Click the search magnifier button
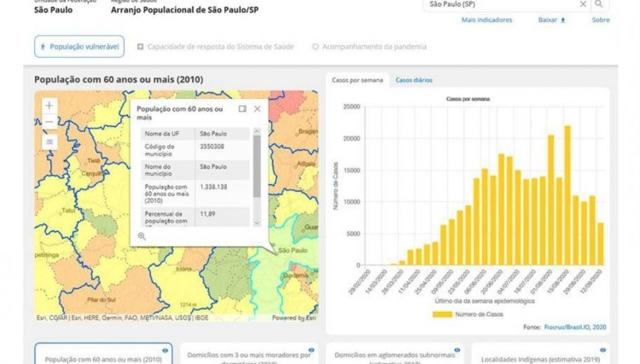The image size is (640, 364). 599,4
